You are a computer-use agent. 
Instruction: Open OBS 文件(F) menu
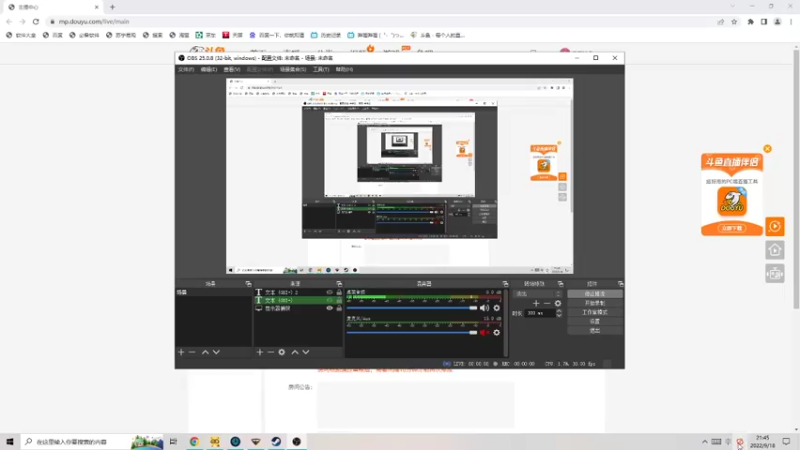pyautogui.click(x=186, y=69)
